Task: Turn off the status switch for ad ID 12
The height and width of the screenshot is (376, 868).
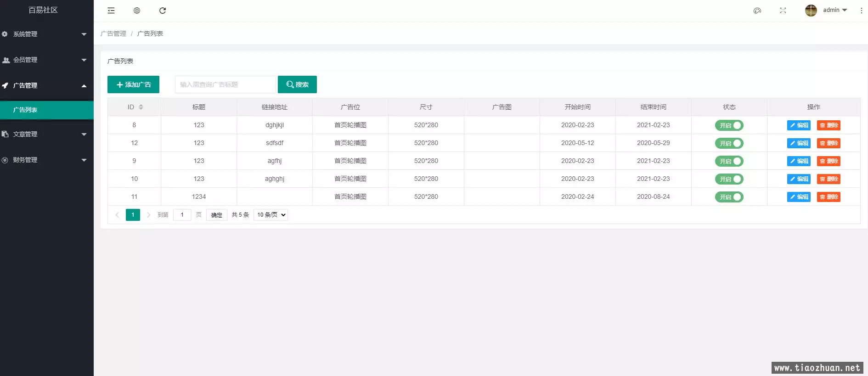Action: 729,143
